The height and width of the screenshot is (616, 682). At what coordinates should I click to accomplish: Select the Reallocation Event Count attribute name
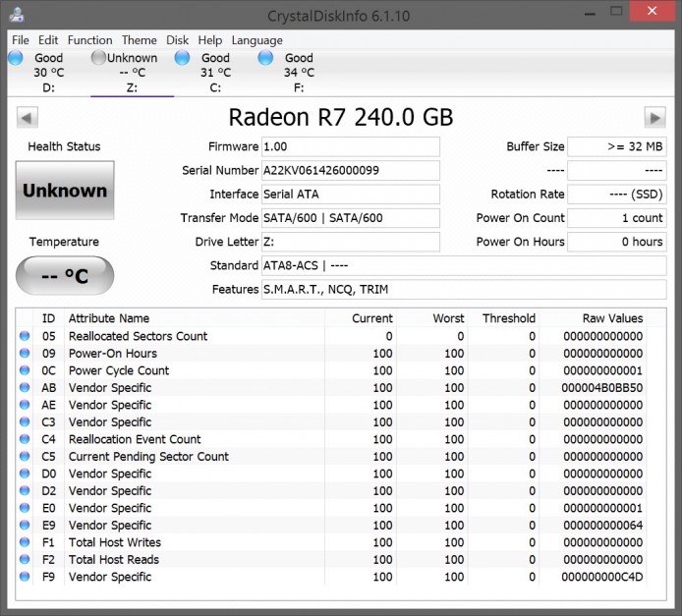(135, 439)
